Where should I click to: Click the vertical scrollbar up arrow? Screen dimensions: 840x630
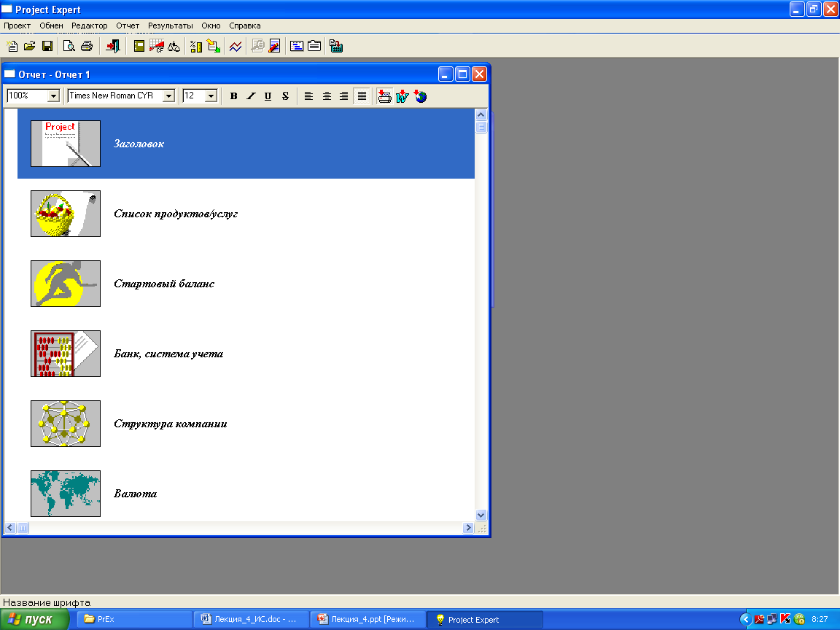[x=481, y=114]
